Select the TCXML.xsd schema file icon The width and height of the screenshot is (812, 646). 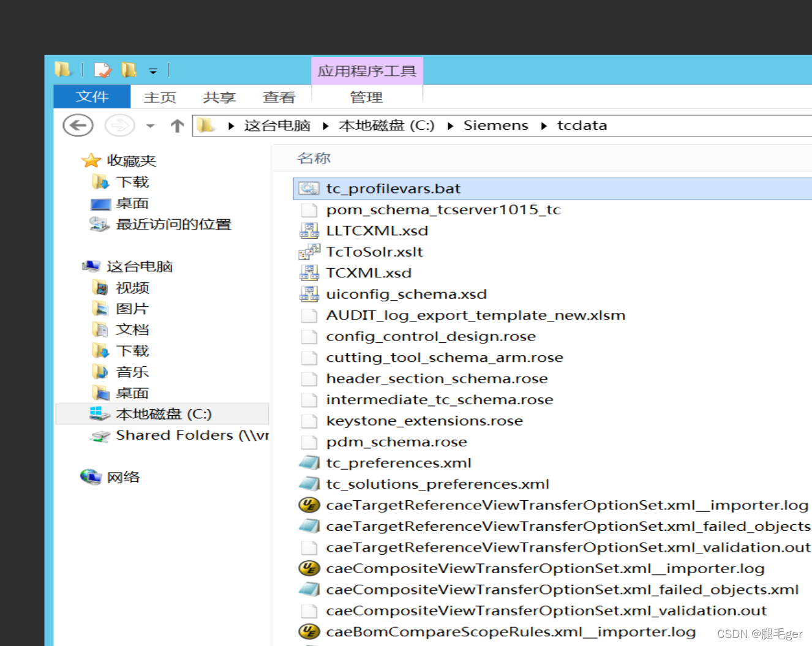pos(309,272)
